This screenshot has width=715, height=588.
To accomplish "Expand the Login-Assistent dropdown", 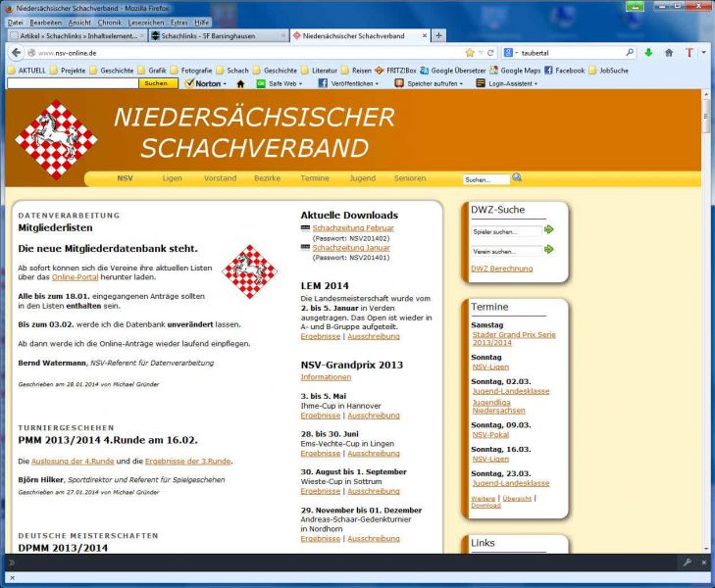I will point(507,84).
